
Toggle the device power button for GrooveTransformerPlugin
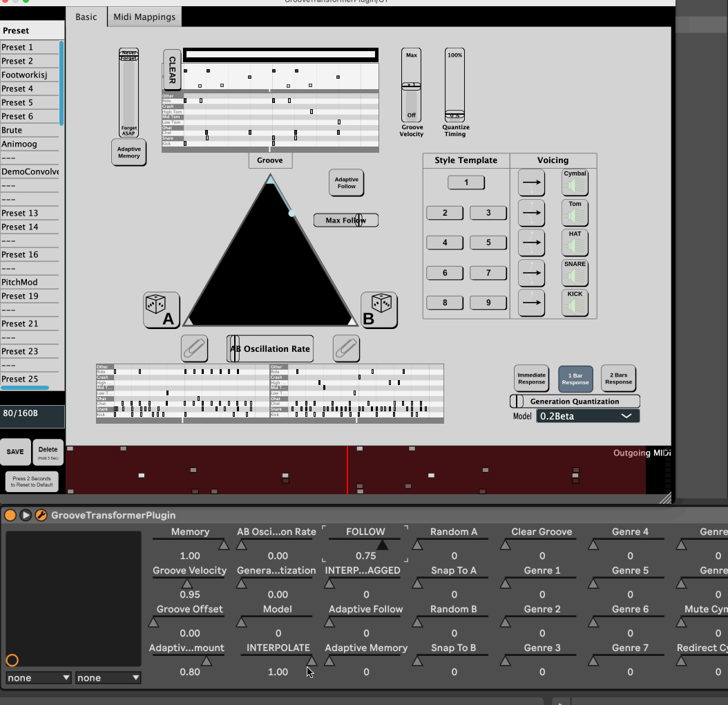tap(10, 515)
